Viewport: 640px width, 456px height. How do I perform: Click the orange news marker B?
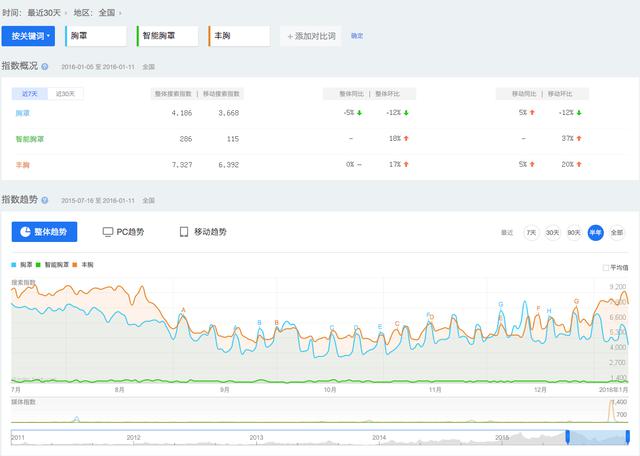(x=276, y=323)
